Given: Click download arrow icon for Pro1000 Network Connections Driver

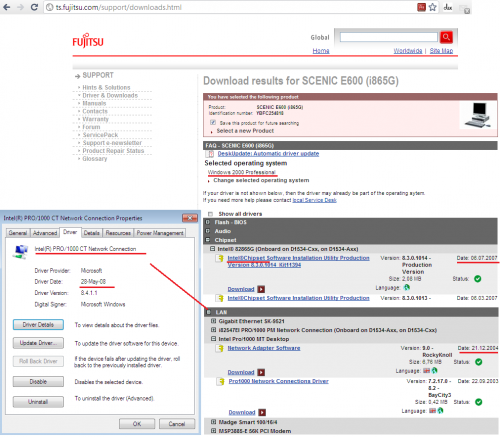Looking at the screenshot, I should pos(262,412).
